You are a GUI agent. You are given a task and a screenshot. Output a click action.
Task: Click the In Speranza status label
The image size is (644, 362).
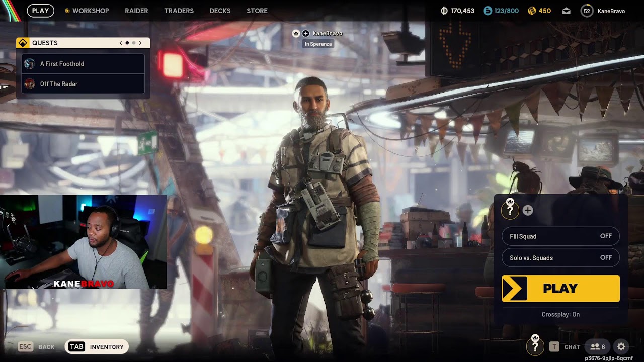(x=318, y=44)
